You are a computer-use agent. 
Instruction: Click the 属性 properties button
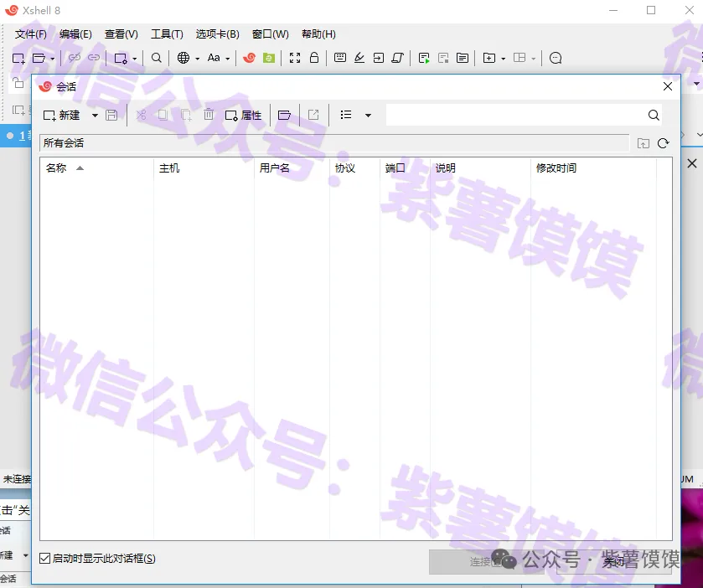tap(243, 115)
